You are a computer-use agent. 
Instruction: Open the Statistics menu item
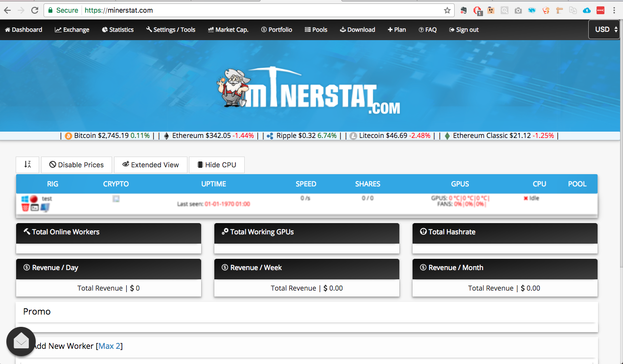click(117, 30)
